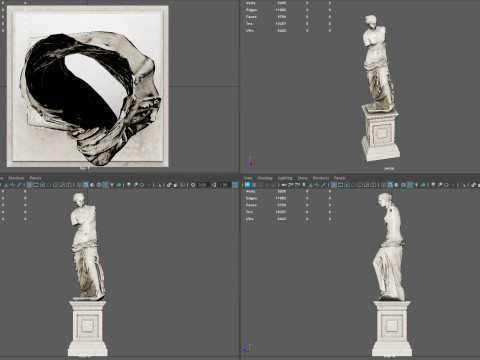The width and height of the screenshot is (480, 360).
Task: Click Isolate Select in the front view toolbar
Action: pyautogui.click(x=159, y=185)
